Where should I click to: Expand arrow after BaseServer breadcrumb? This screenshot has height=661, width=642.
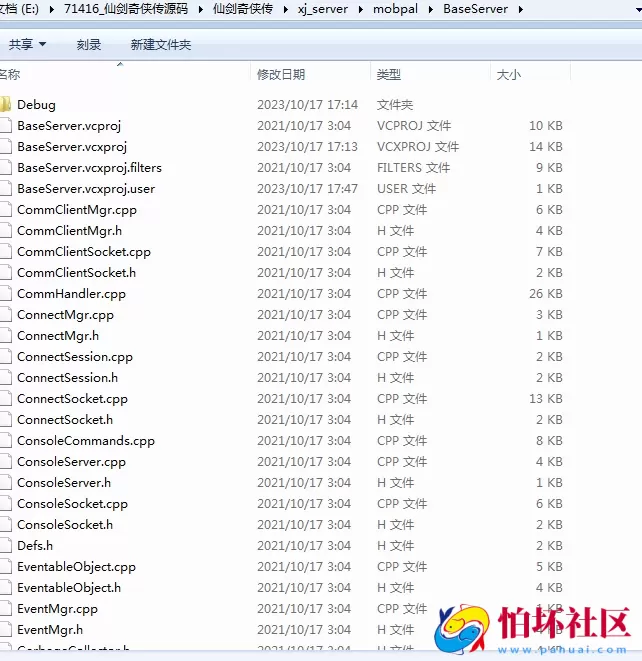[521, 9]
